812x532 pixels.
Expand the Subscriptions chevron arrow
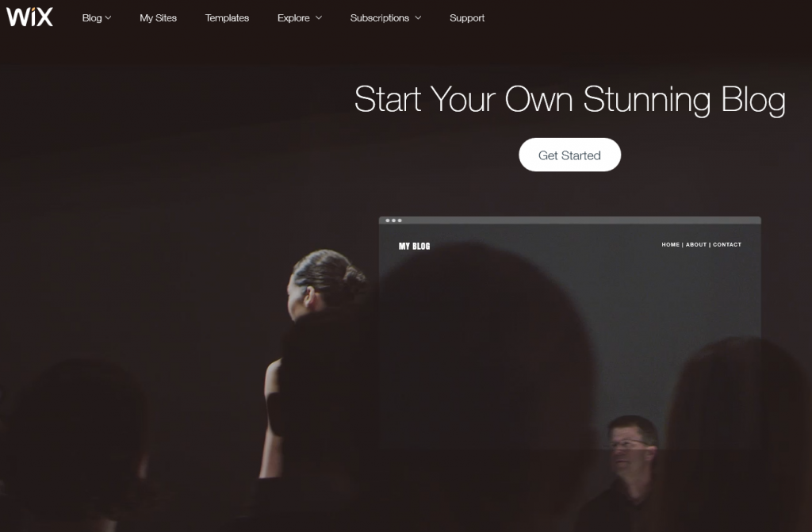[x=418, y=18]
